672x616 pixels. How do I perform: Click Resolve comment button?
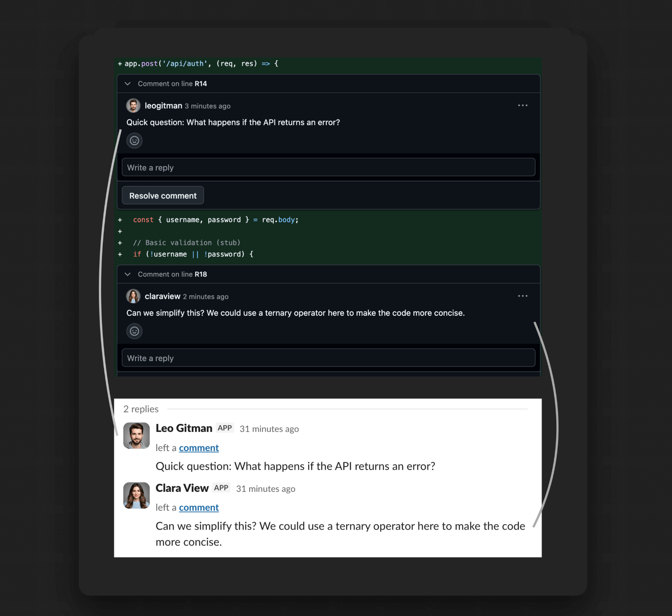[163, 195]
